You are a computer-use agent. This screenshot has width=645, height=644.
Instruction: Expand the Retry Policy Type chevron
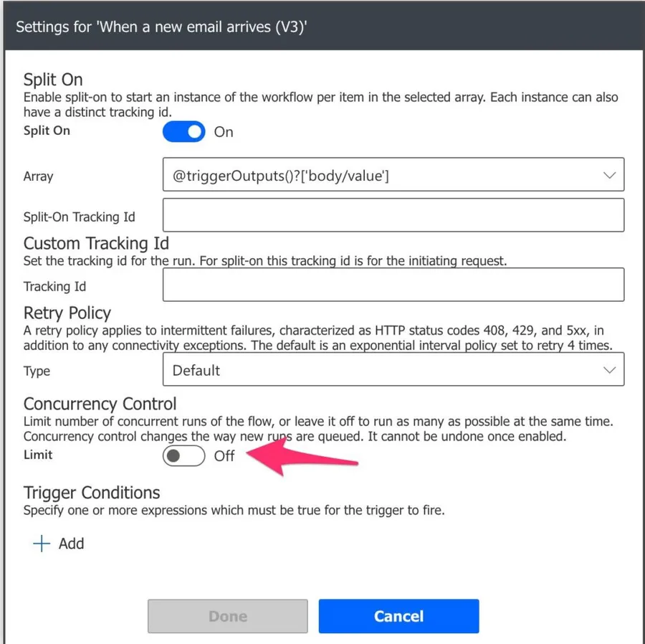609,370
